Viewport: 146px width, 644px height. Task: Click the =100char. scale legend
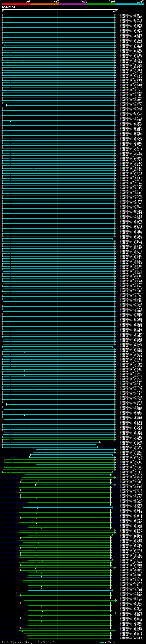(x=108, y=642)
